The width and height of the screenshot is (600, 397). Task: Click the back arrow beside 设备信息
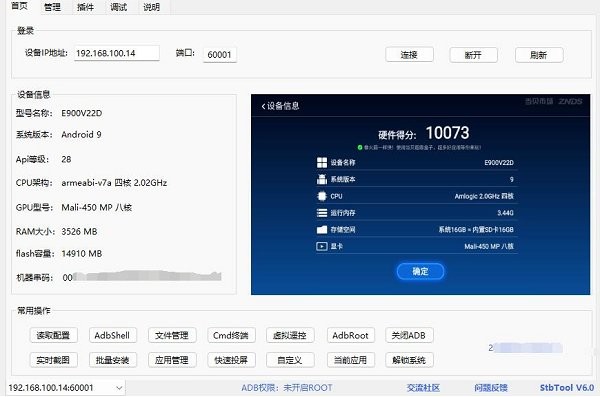point(263,106)
